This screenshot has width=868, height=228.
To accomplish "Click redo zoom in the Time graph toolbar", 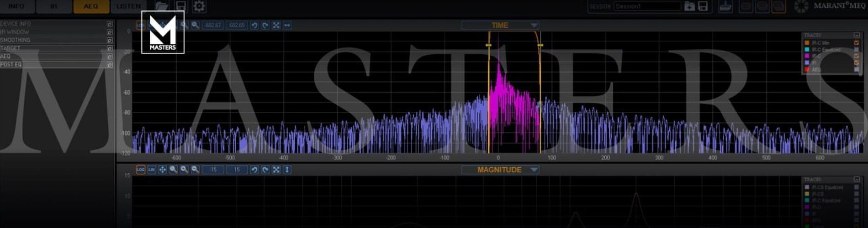I will pos(265,26).
